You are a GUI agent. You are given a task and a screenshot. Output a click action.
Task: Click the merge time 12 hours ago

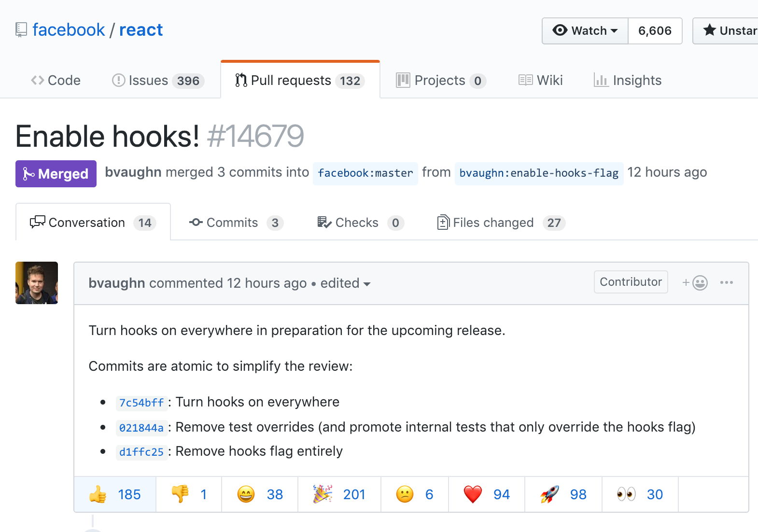click(667, 172)
